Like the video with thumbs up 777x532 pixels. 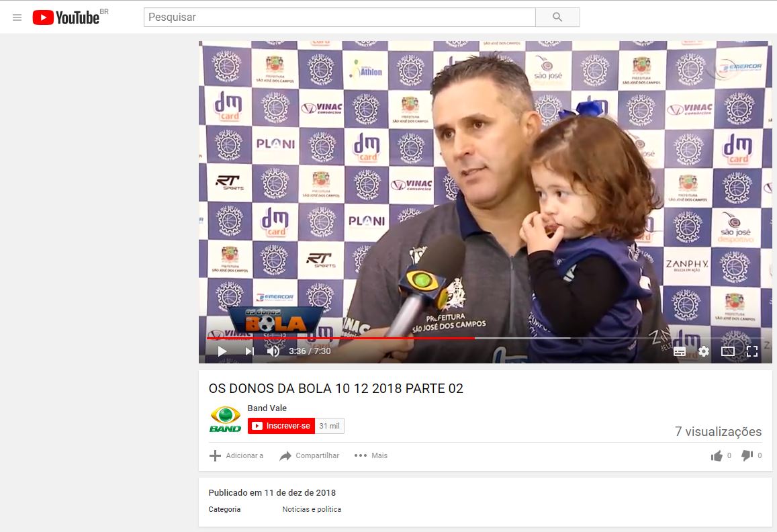coord(717,455)
